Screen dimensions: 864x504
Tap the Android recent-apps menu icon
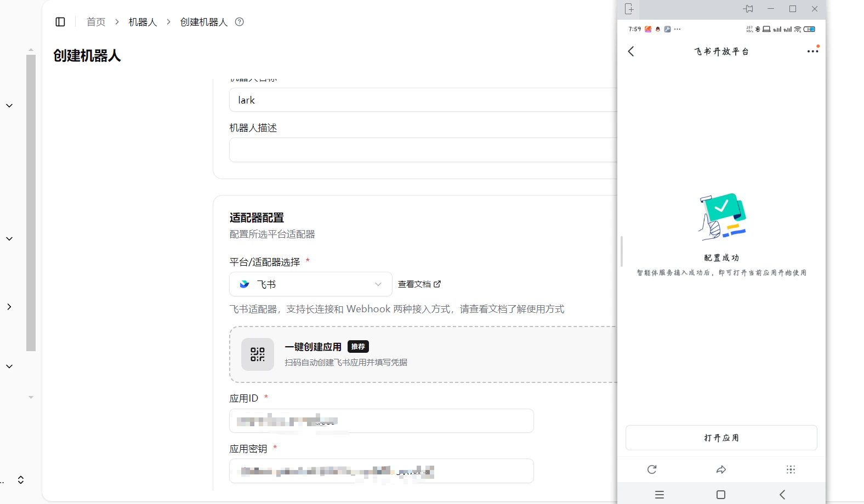click(x=660, y=495)
